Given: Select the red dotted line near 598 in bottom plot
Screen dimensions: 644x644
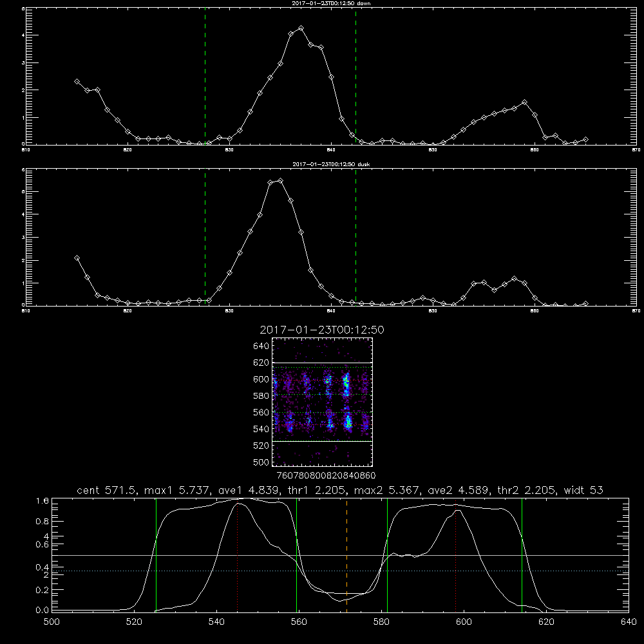Looking at the screenshot, I should point(455,556).
